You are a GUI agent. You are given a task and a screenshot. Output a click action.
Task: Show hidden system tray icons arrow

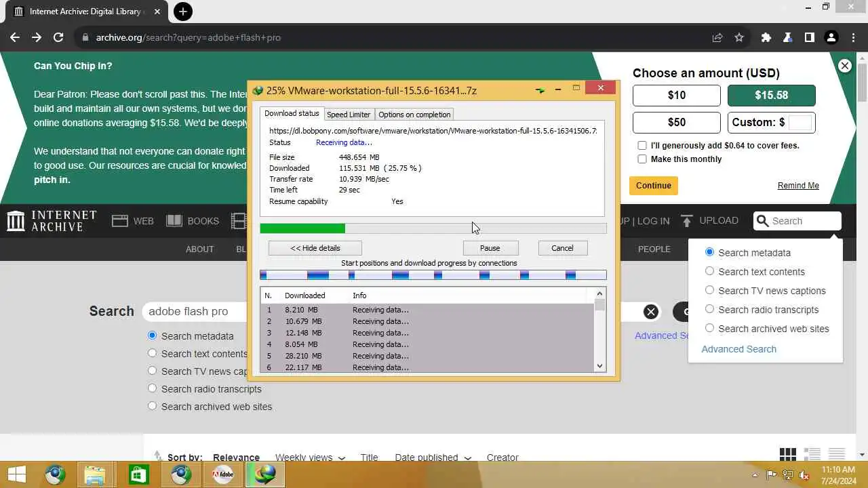[x=755, y=475]
